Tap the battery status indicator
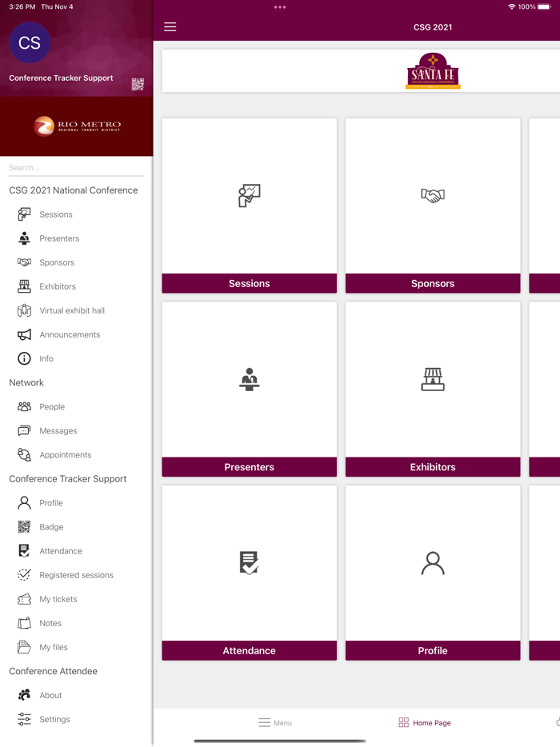Image resolution: width=560 pixels, height=747 pixels. [x=544, y=6]
